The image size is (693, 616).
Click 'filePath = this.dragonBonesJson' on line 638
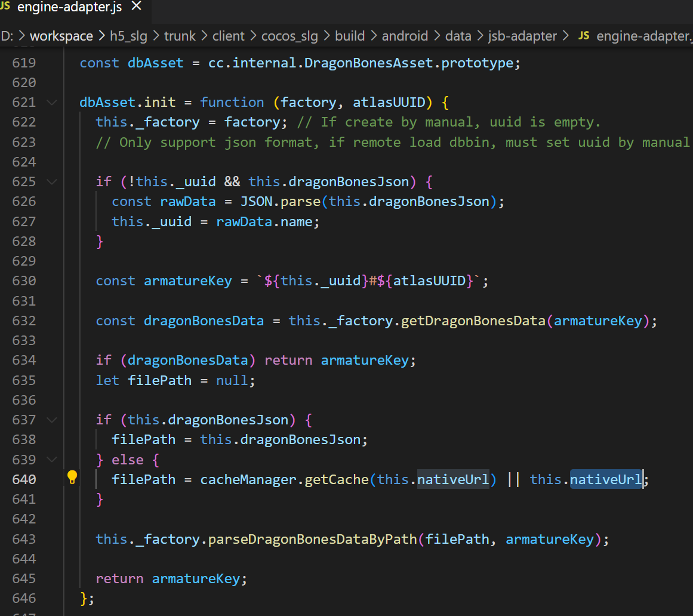coord(236,440)
